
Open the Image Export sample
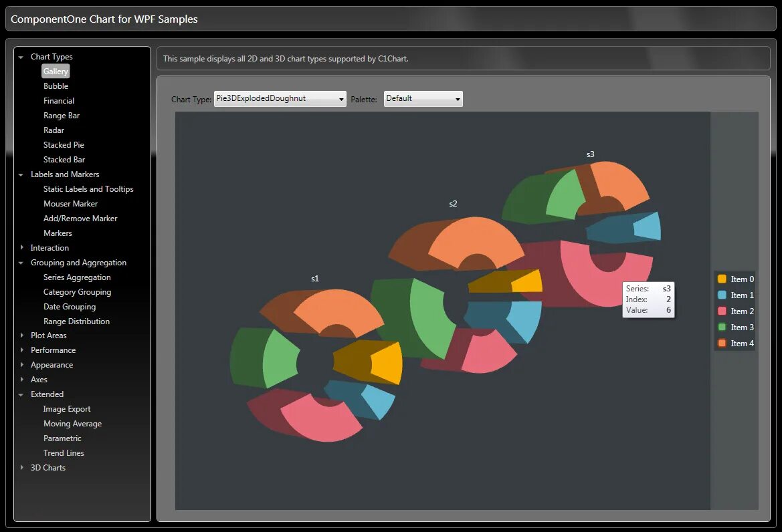(x=67, y=409)
